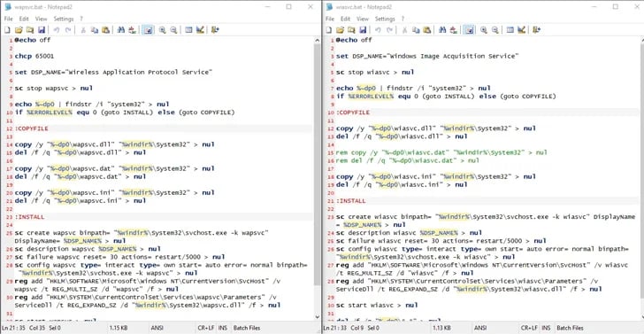Click ':INSTALL' label in wapsvc.bat
Image resolution: width=644 pixels, height=334 pixels.
pos(29,217)
